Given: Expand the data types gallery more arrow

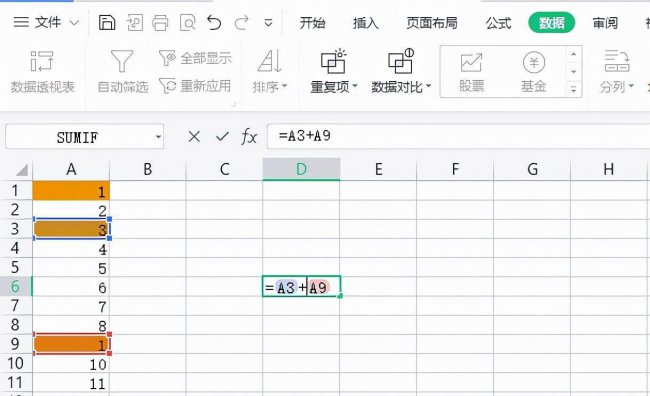Looking at the screenshot, I should (x=574, y=89).
